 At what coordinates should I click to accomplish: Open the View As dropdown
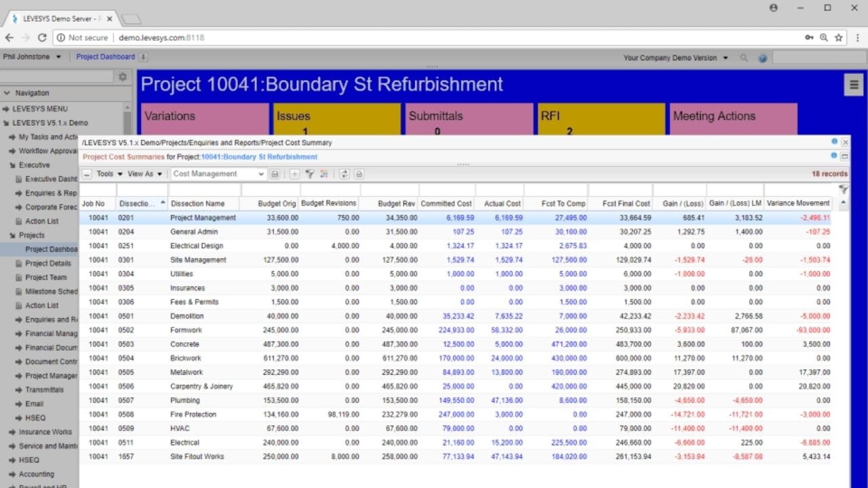[x=142, y=174]
